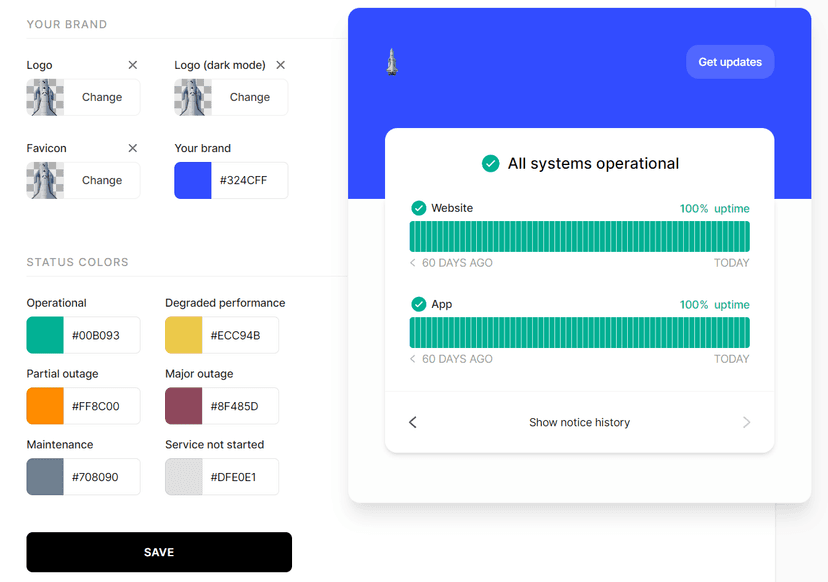Remove the Logo using its X icon
Image resolution: width=828 pixels, height=582 pixels.
pos(132,64)
